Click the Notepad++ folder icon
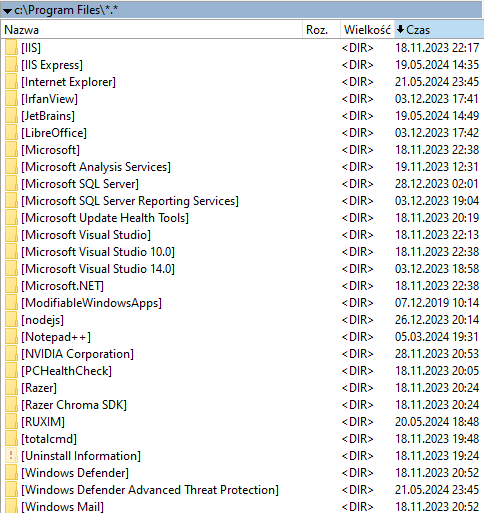This screenshot has height=513, width=484. click(x=11, y=337)
